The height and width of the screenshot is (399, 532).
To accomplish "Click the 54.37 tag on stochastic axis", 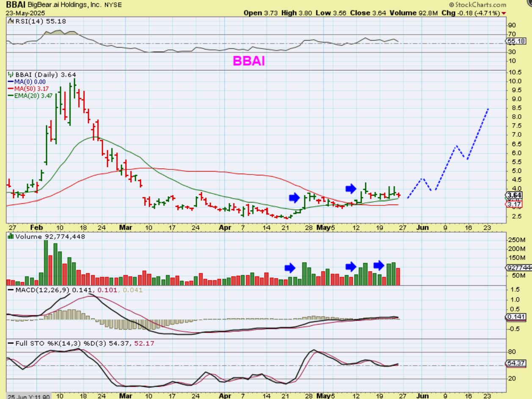I will [516, 363].
